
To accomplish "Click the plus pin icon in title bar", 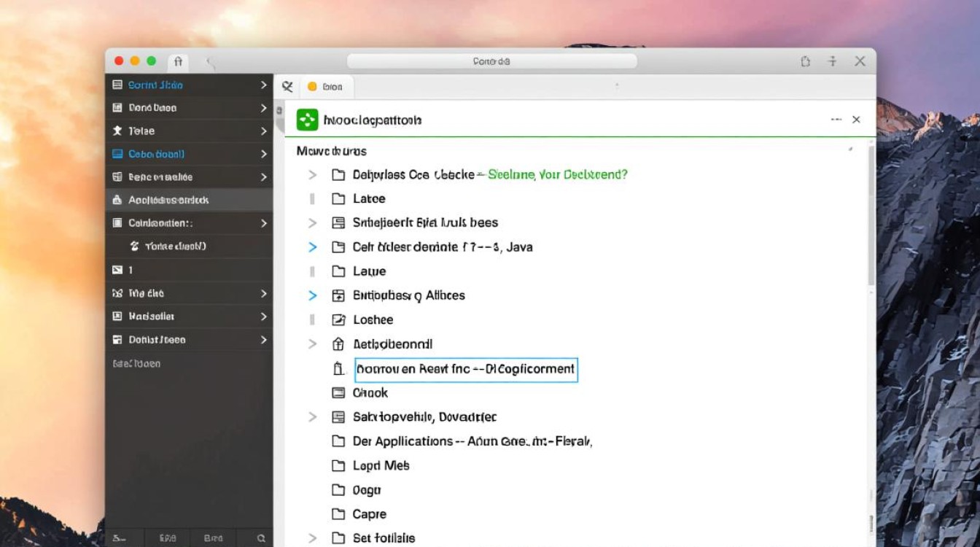I will pos(832,62).
